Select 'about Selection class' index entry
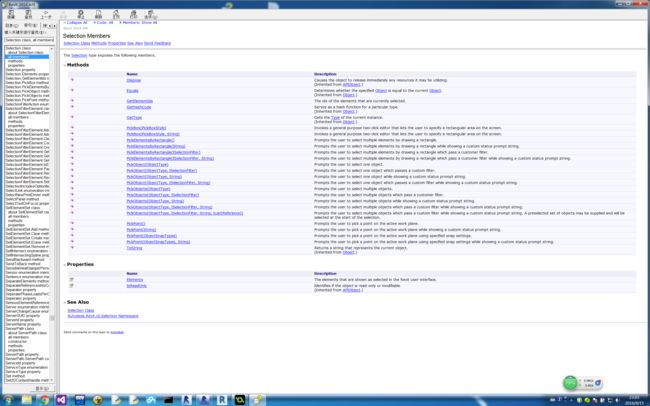The width and height of the screenshot is (650, 406). 27,52
